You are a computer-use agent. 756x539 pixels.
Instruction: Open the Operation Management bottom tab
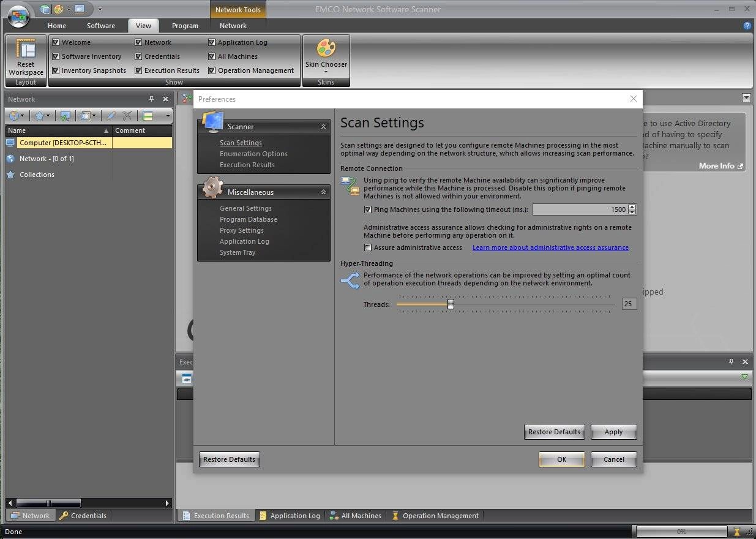coord(435,516)
